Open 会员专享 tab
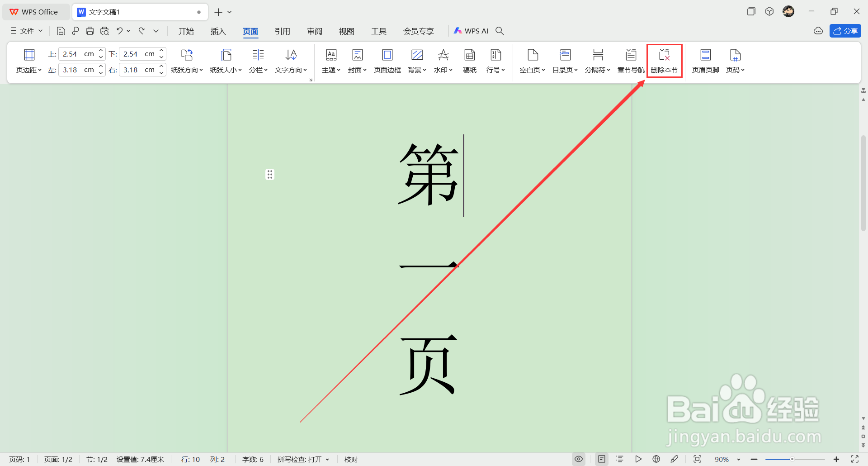Image resolution: width=868 pixels, height=466 pixels. [419, 31]
